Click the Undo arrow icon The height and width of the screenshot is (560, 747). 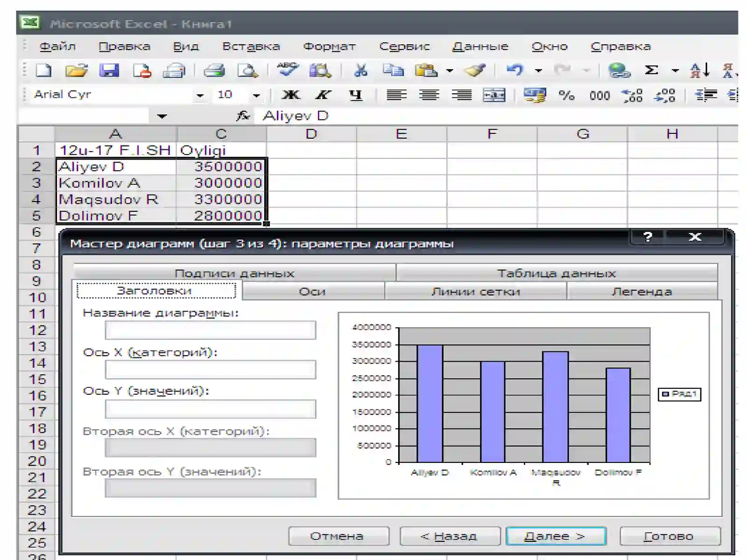pyautogui.click(x=515, y=70)
